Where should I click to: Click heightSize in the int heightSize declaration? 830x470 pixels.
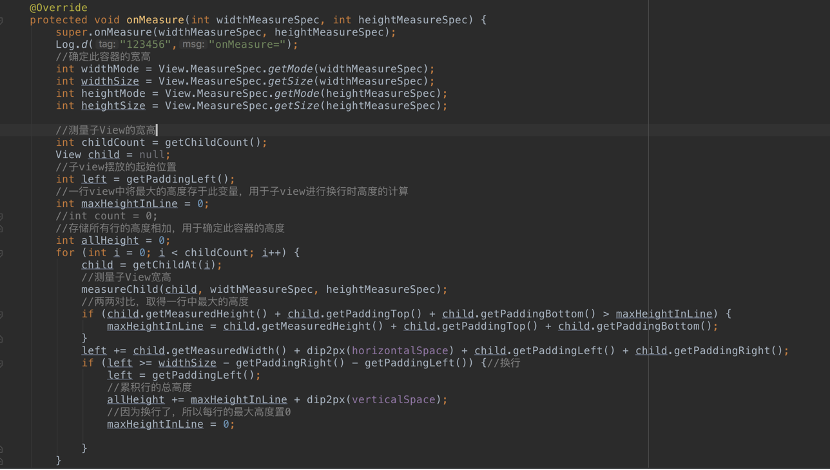(113, 105)
